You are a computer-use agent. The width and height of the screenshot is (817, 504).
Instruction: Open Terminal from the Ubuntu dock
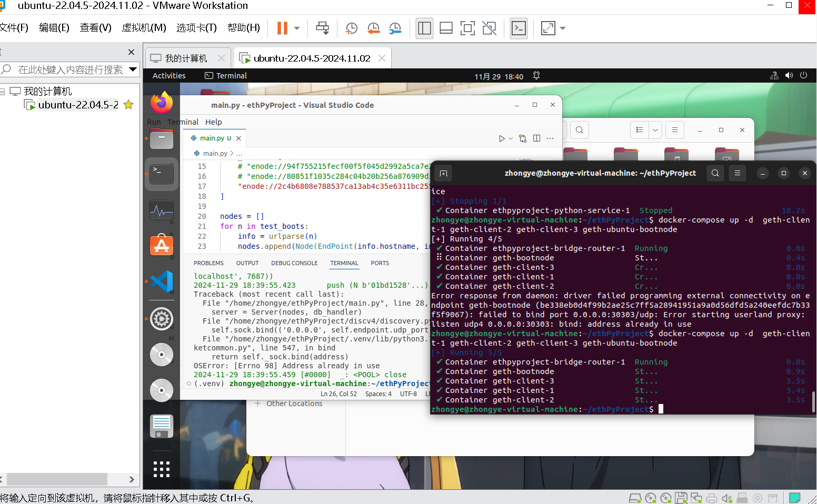point(162,174)
